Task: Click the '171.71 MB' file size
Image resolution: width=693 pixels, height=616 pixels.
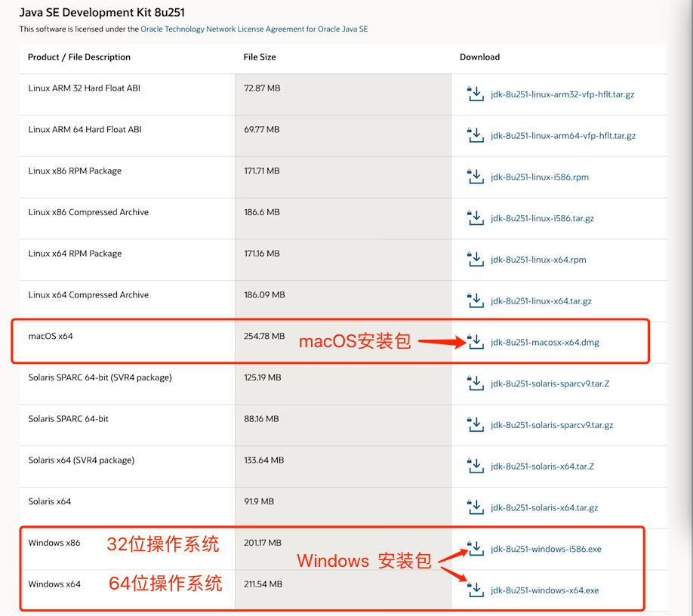Action: pos(262,171)
